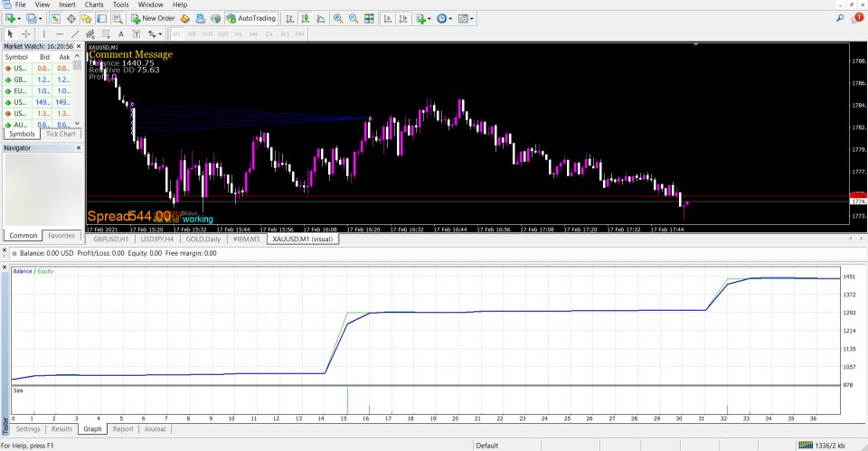
Task: Click the globe signals icon
Action: point(216,18)
